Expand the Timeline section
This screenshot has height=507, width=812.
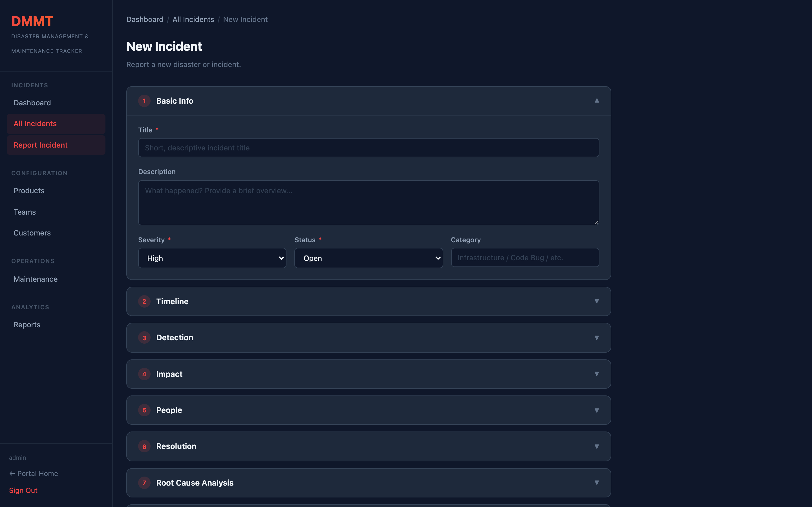pos(597,301)
